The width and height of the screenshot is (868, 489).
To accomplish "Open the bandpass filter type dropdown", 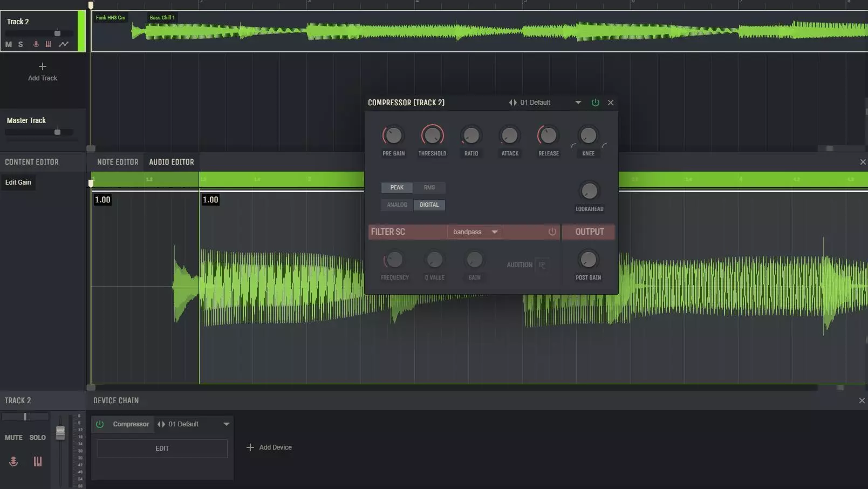I will [x=475, y=232].
